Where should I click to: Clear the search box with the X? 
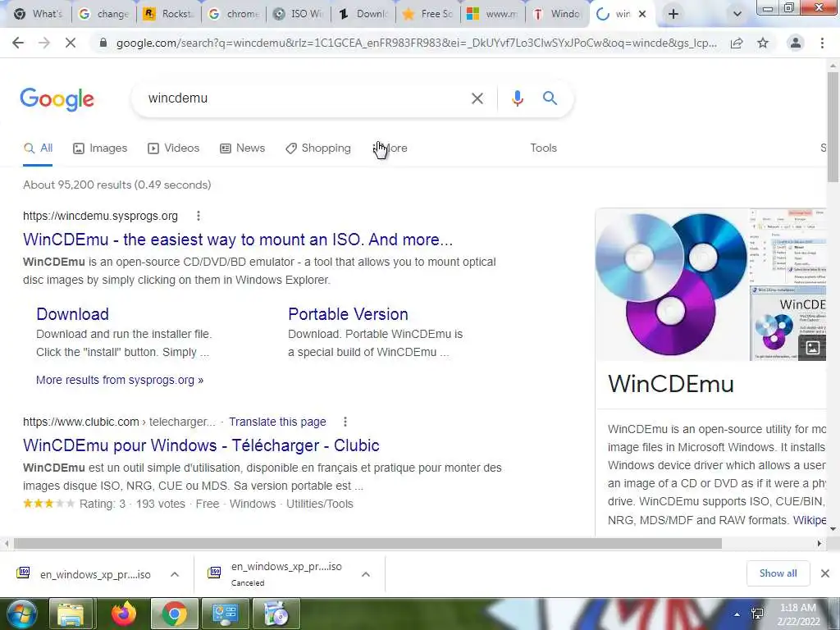(x=477, y=98)
